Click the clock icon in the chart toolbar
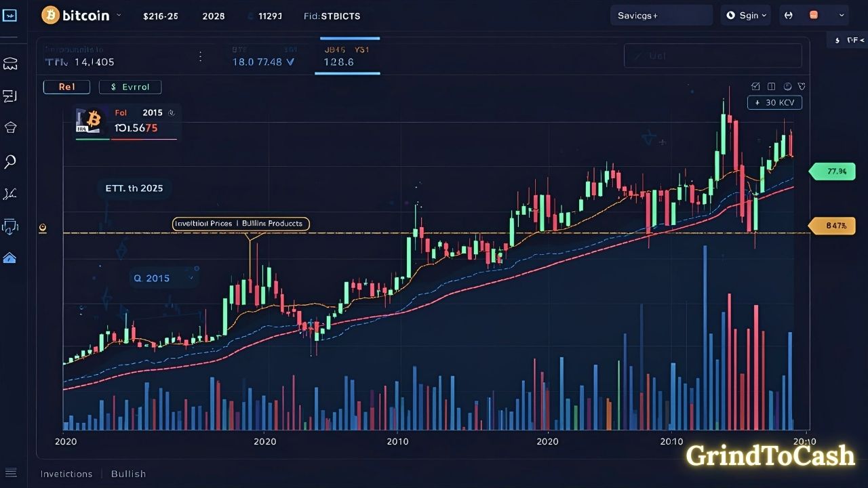868x488 pixels. [x=787, y=87]
